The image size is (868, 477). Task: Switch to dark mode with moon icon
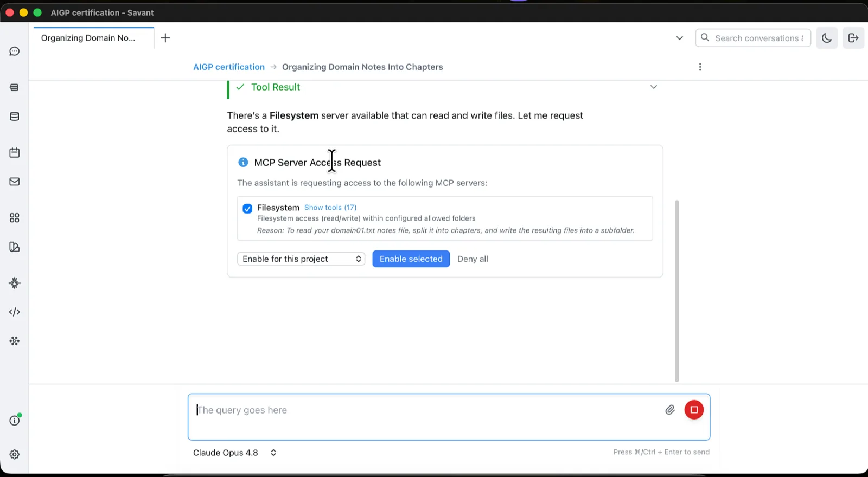[827, 38]
